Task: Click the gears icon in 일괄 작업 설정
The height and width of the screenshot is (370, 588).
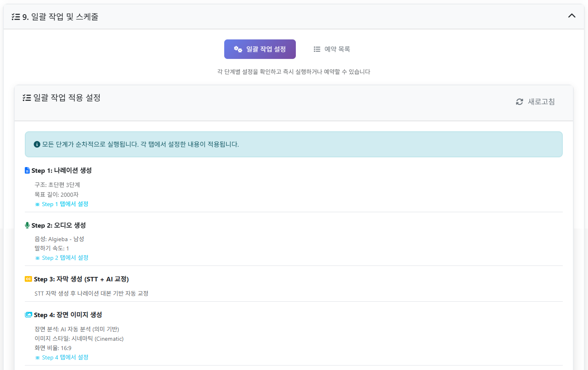Action: [x=238, y=49]
